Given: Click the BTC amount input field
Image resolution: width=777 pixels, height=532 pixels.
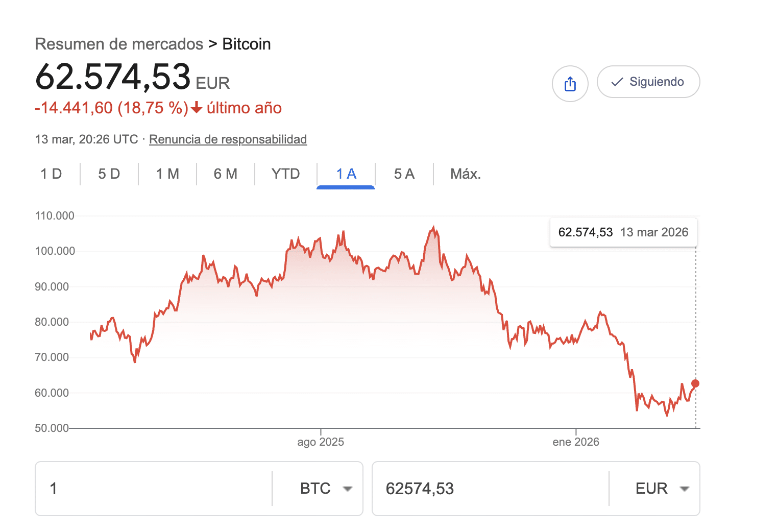Looking at the screenshot, I should click(153, 489).
